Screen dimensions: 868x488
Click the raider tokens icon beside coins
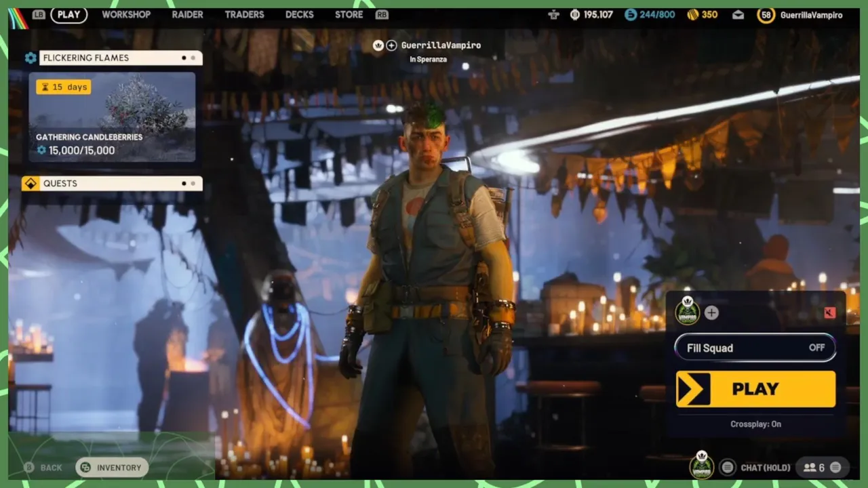coord(553,14)
